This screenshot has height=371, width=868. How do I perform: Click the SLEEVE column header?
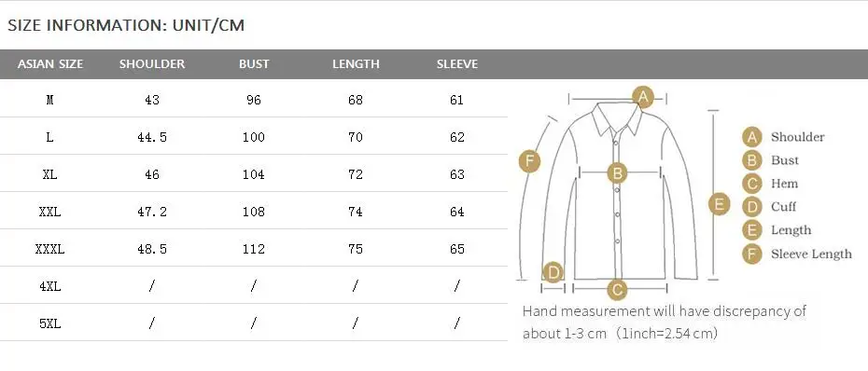457,64
